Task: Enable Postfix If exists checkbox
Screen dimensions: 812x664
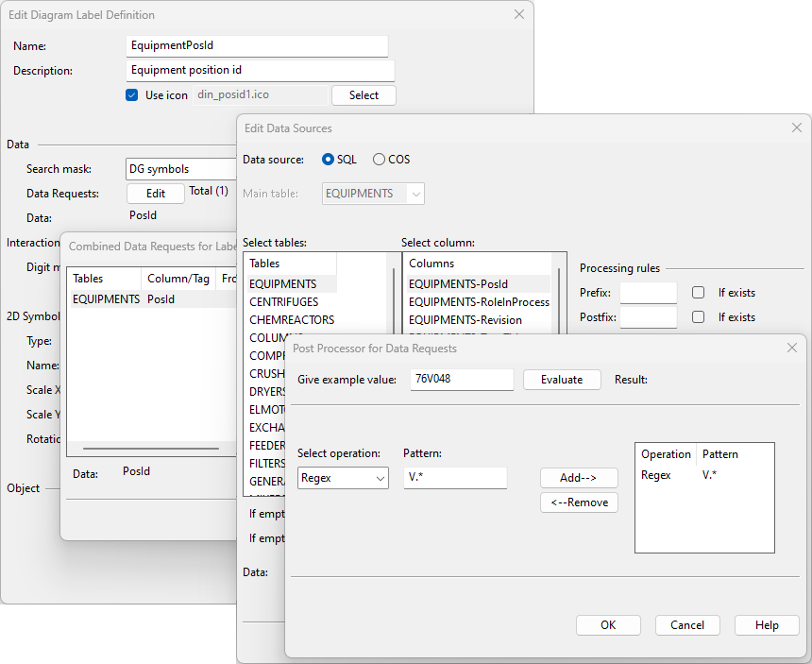Action: (x=699, y=317)
